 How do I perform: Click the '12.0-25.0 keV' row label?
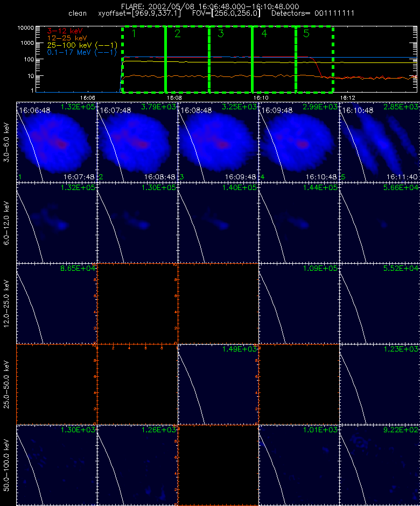click(x=7, y=304)
